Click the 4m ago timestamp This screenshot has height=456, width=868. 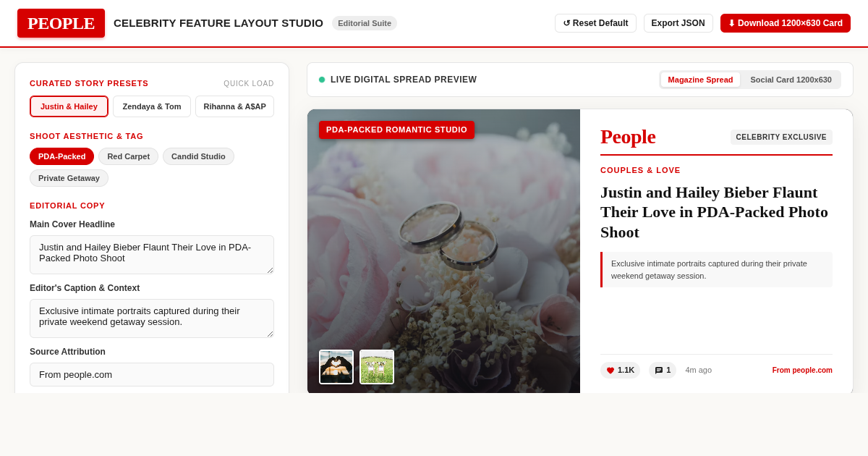pyautogui.click(x=698, y=370)
